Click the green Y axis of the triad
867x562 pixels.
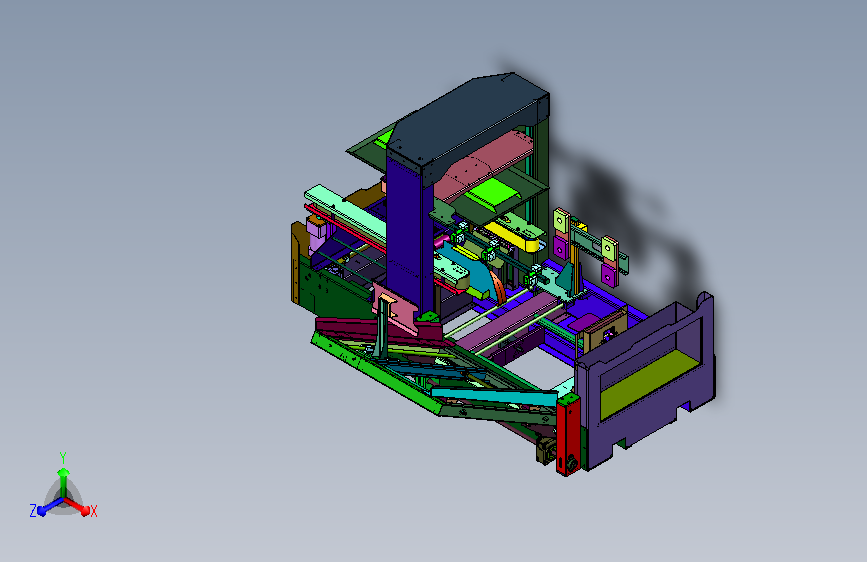(x=63, y=477)
